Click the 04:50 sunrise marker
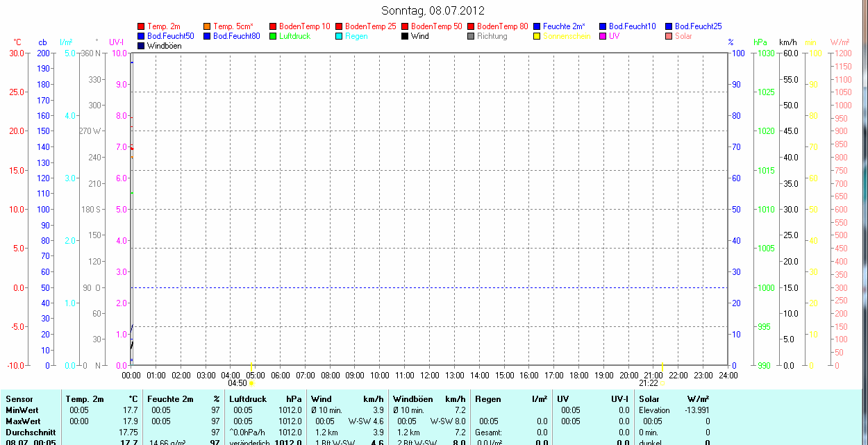Image resolution: width=868 pixels, height=445 pixels. click(x=251, y=383)
